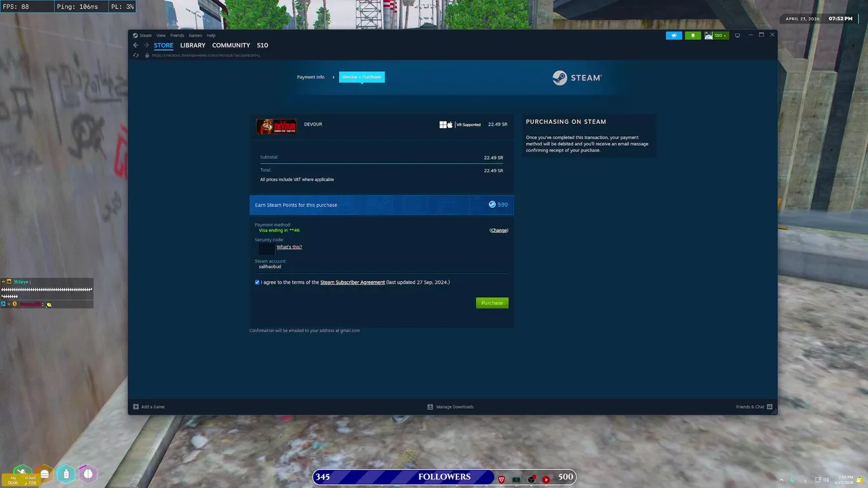The width and height of the screenshot is (868, 488).
Task: Click the 'VR Supported' label
Action: click(469, 125)
